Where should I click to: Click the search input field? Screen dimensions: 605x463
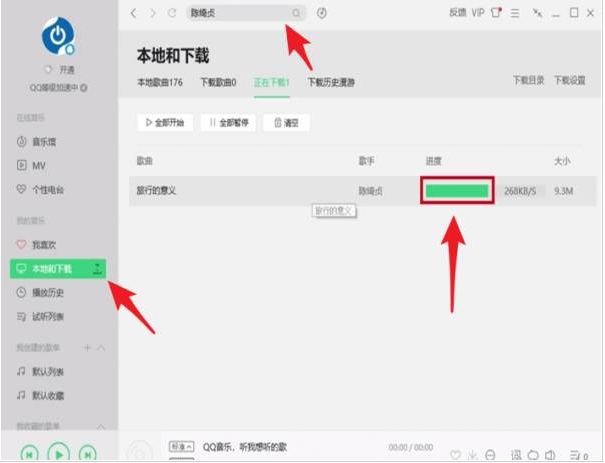point(235,14)
